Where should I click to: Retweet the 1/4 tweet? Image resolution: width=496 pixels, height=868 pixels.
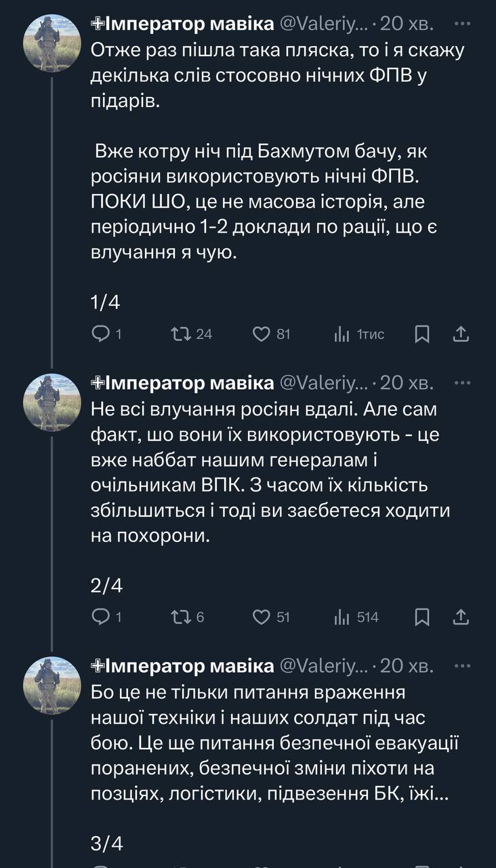coord(181,334)
